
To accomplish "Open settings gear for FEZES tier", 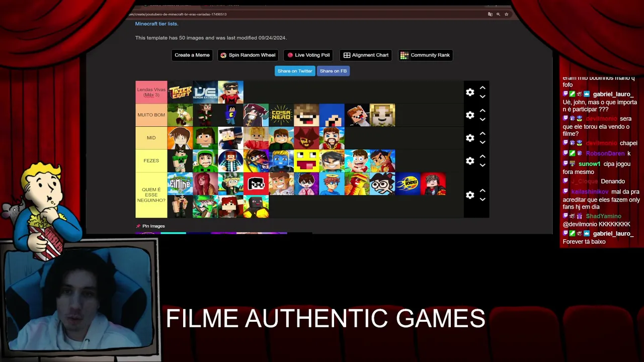I will coord(470,161).
